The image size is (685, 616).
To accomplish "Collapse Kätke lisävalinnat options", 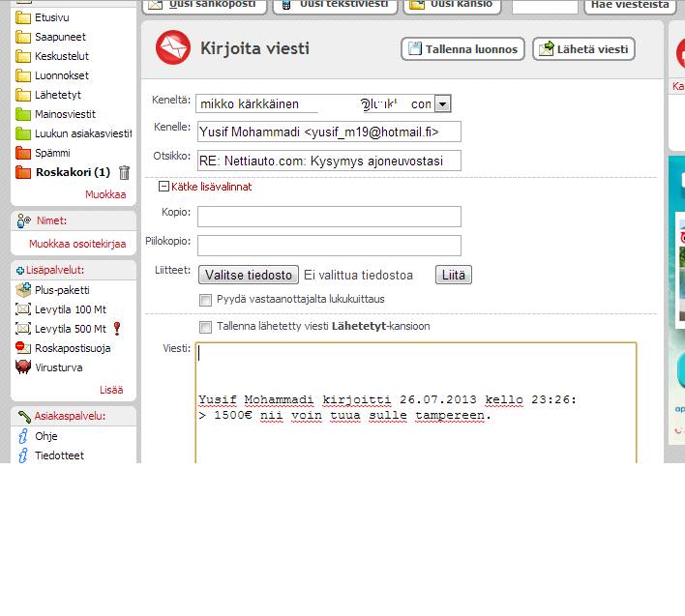I will pos(205,187).
